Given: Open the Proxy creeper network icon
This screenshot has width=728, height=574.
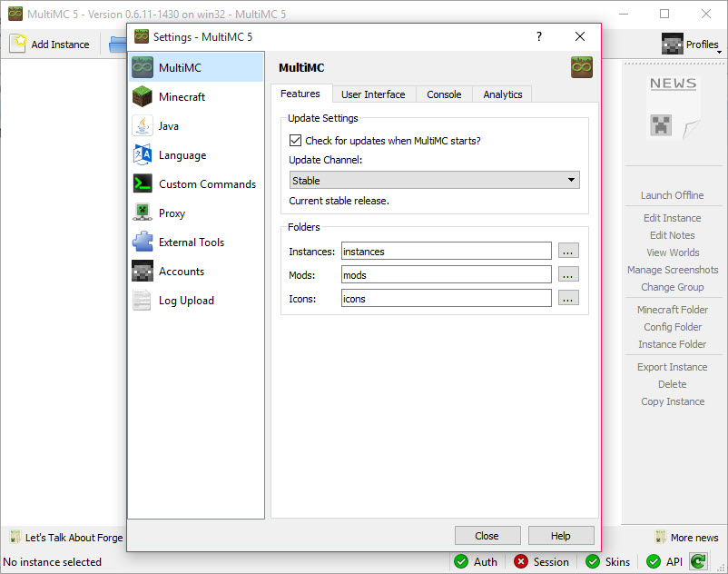Looking at the screenshot, I should click(143, 213).
